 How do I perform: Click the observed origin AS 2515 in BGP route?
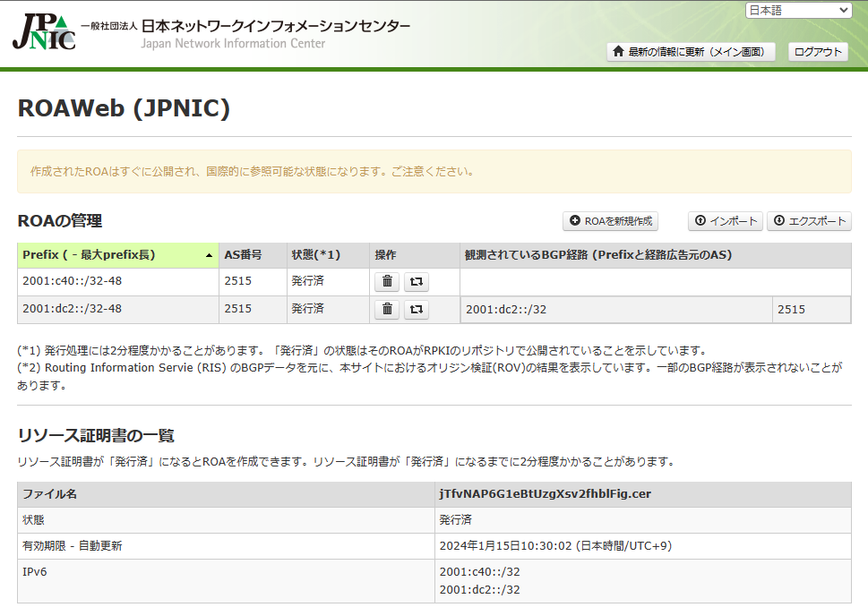(791, 310)
